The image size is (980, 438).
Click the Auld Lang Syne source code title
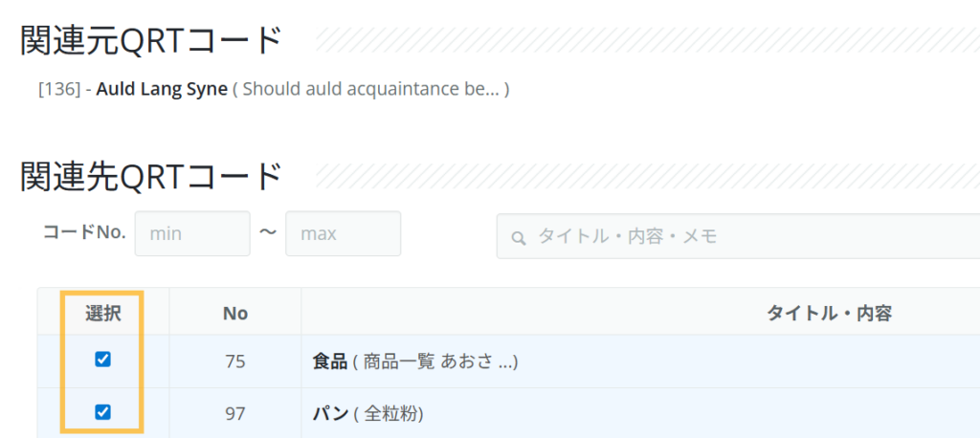coord(161,89)
